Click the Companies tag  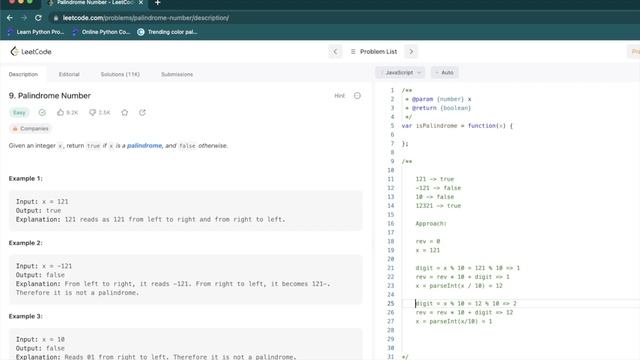tap(30, 129)
